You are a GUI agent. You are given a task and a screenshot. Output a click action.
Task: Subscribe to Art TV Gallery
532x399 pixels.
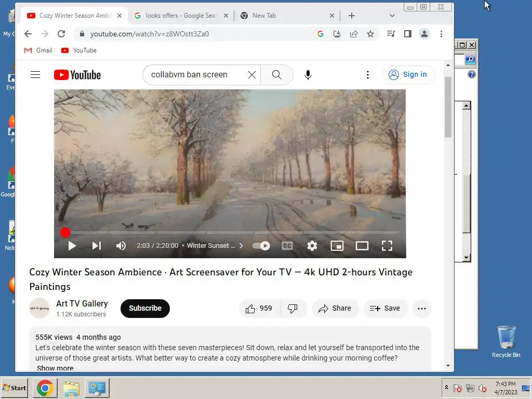click(x=145, y=309)
